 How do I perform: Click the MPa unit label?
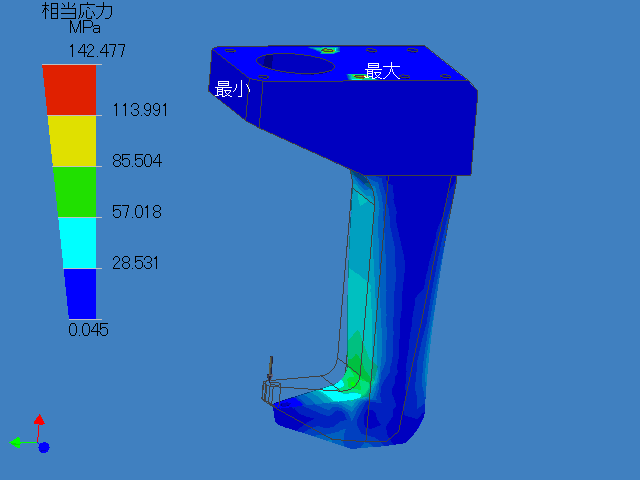click(x=84, y=28)
